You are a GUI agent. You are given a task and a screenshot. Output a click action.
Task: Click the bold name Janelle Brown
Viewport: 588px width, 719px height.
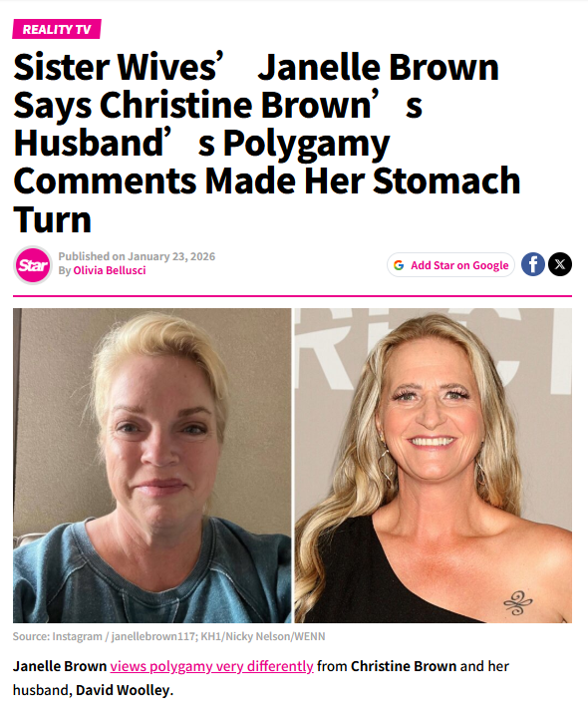click(60, 666)
